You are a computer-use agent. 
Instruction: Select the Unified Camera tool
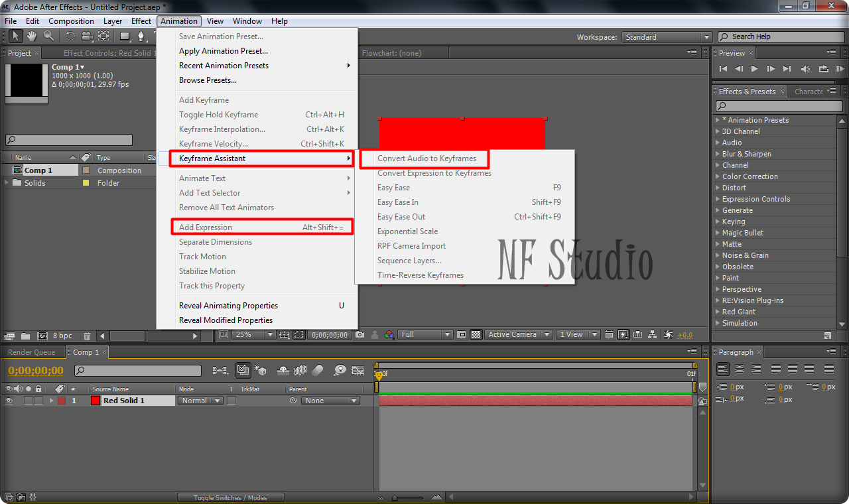[x=87, y=36]
